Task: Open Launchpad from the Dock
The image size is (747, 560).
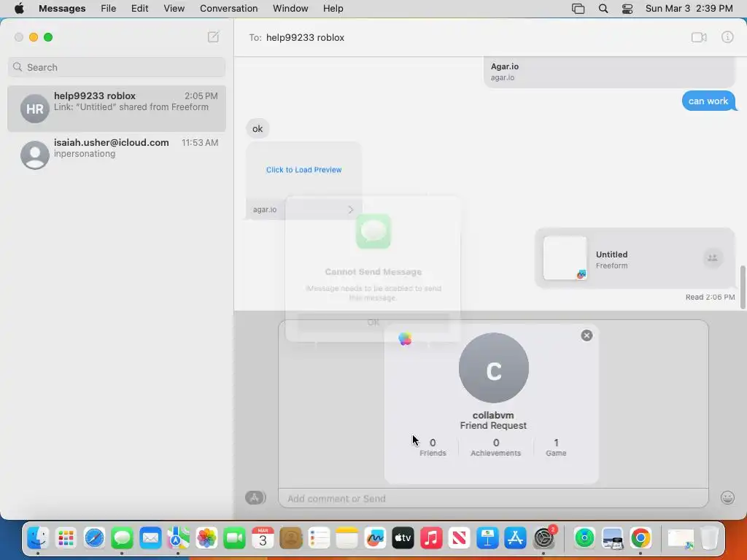Action: click(66, 538)
